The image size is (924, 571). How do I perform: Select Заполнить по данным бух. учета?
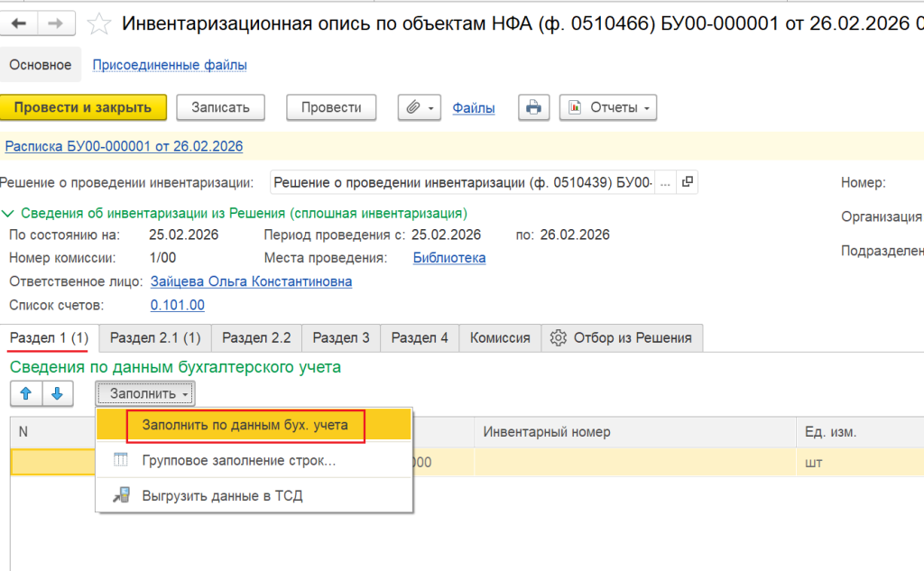[x=245, y=425]
